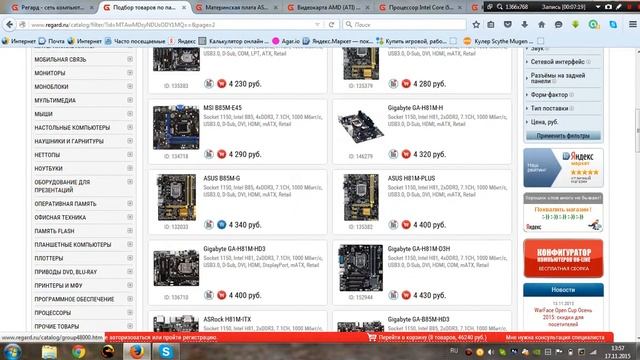Add Gigabyte GA-H81M-D3H to cart

406,295
